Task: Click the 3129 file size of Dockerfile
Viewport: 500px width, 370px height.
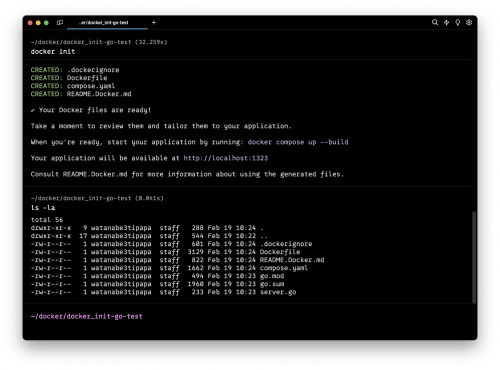Action: [195, 252]
